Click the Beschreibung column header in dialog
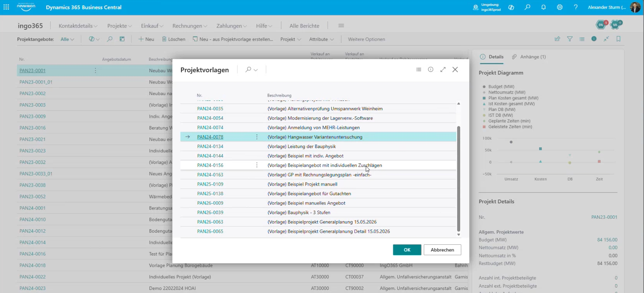Screen dimensions: 644x293 coord(279,95)
